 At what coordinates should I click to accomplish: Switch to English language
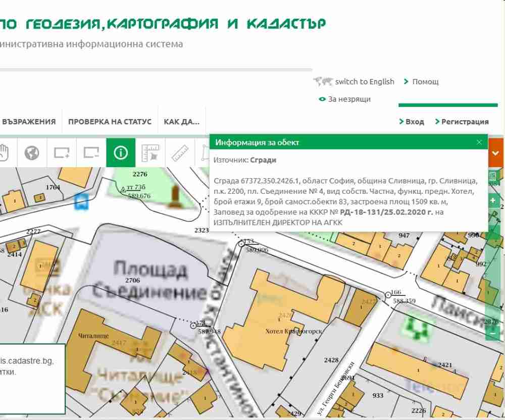coord(364,82)
